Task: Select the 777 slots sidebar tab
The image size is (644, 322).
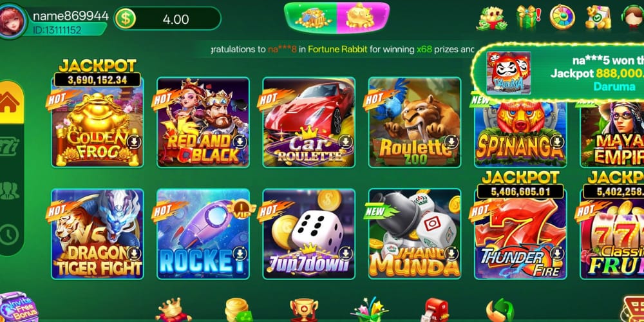Action: [9, 147]
